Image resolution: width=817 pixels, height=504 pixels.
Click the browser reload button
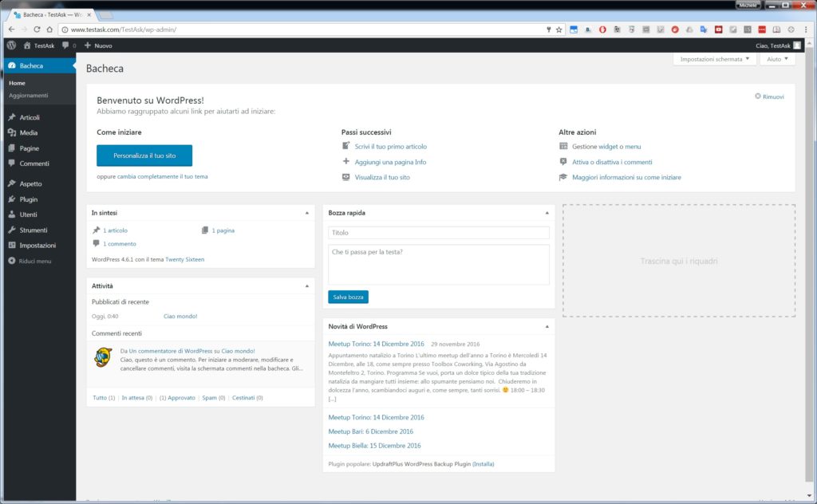coord(37,30)
